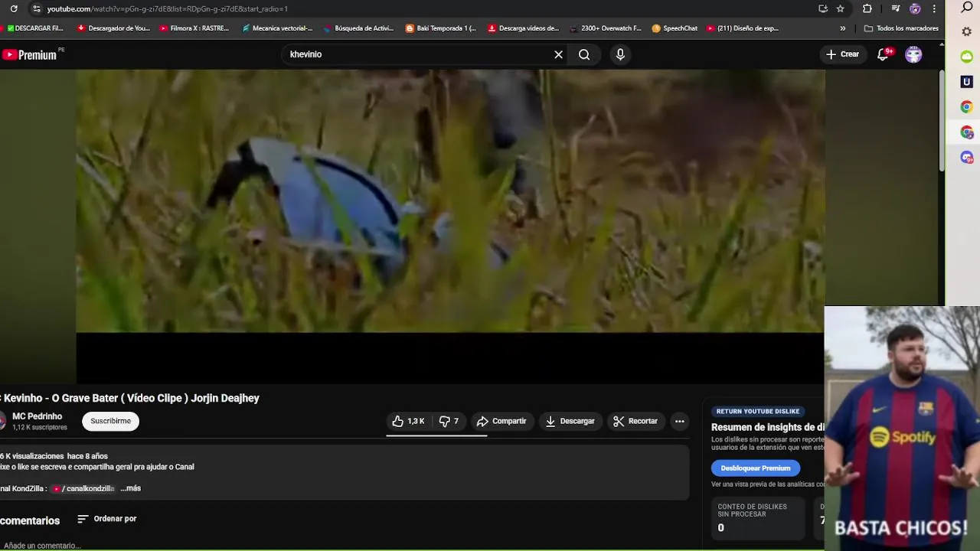This screenshot has height=551, width=980.
Task: Open the Filmora X : RASTRE... bookmark
Action: tap(194, 28)
